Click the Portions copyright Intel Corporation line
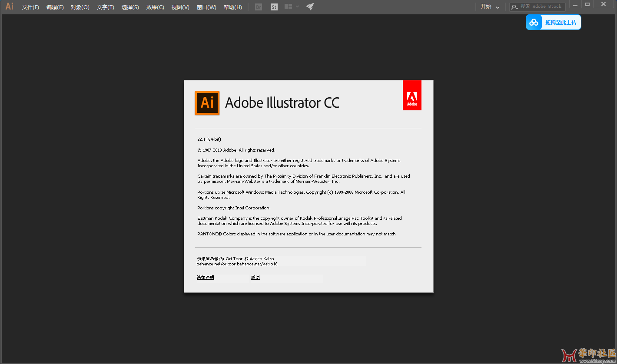617x364 pixels. coord(234,208)
